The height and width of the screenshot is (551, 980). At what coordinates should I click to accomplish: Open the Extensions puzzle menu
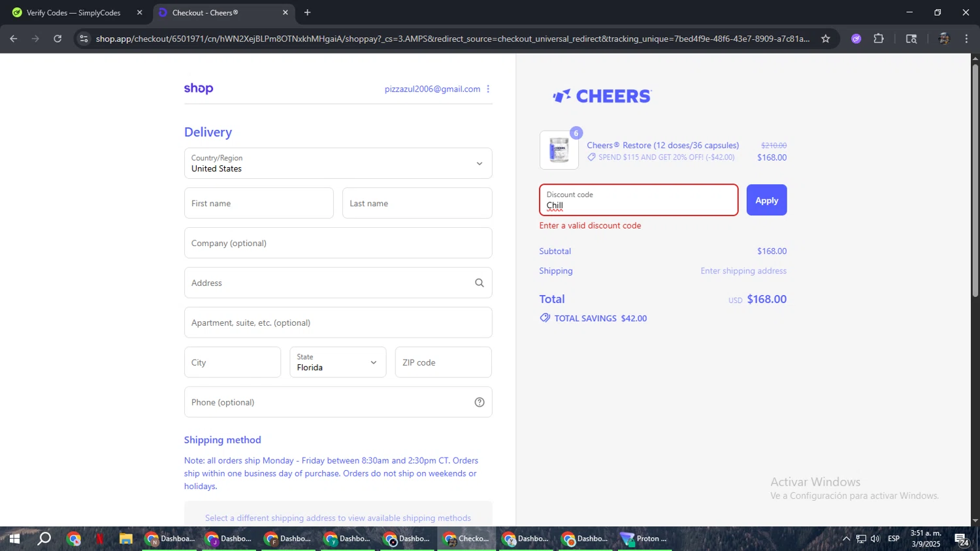[879, 39]
